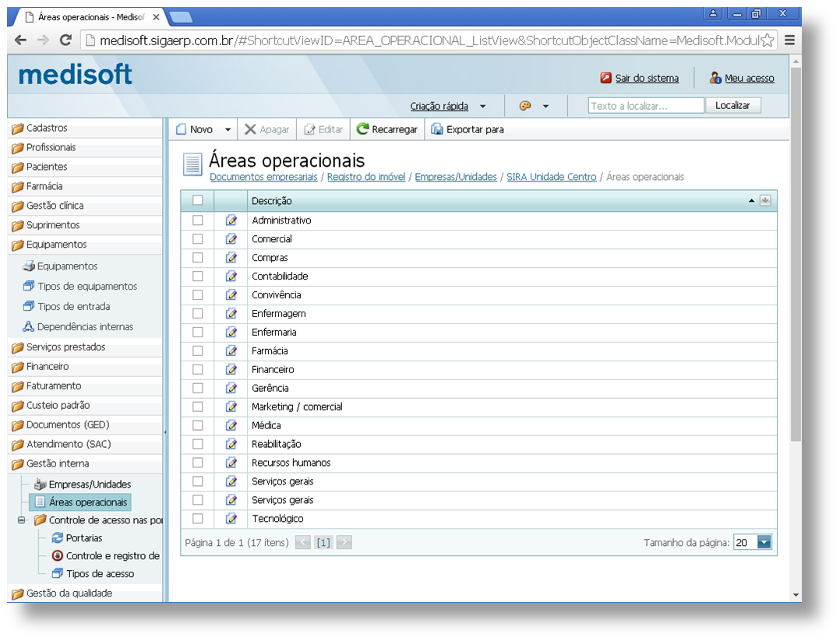The width and height of the screenshot is (840, 641).
Task: Click the Recarregar refresh icon
Action: 362,129
